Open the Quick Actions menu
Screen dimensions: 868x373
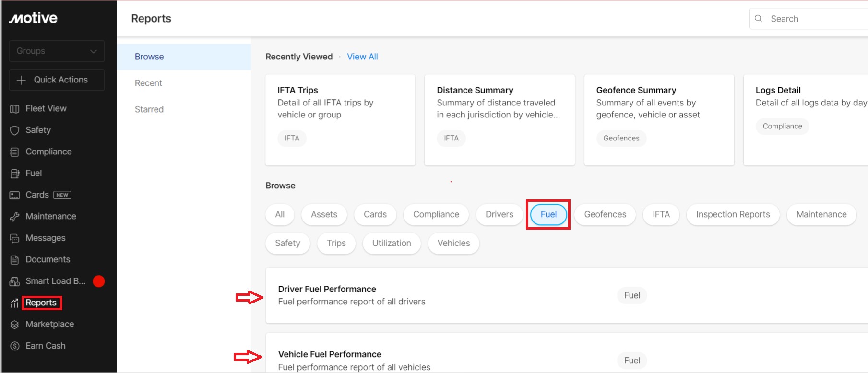57,80
